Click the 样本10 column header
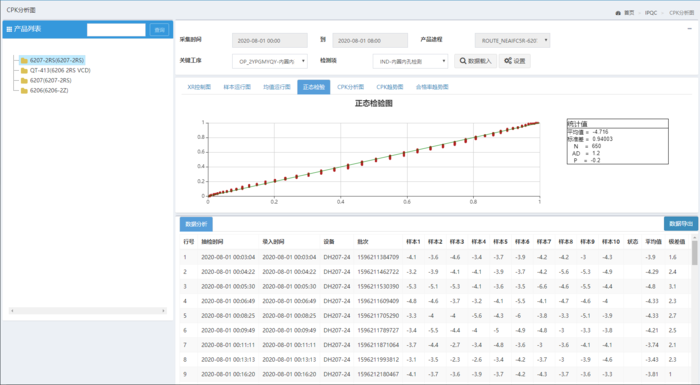 [x=611, y=242]
